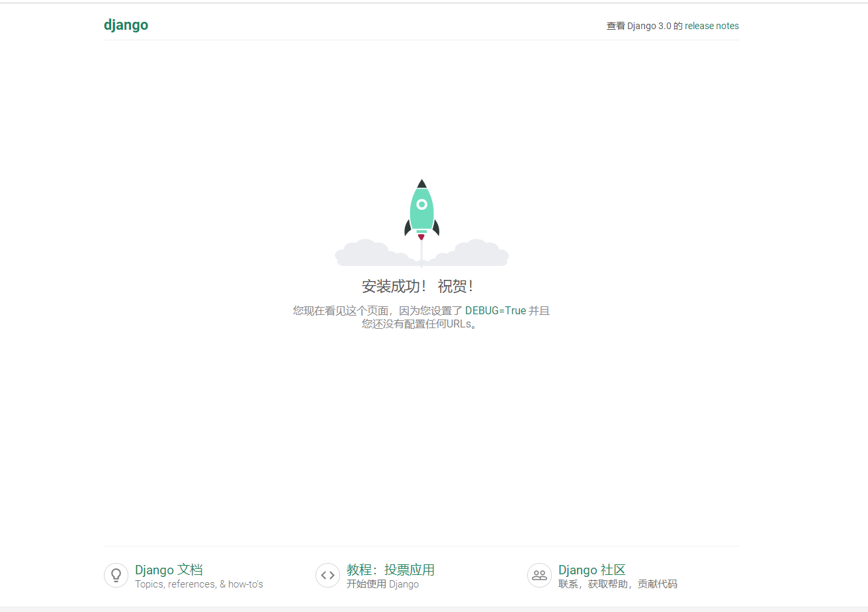Click the 联系，获取帮助，贡献代码 subtitle
The width and height of the screenshot is (868, 612).
(618, 584)
